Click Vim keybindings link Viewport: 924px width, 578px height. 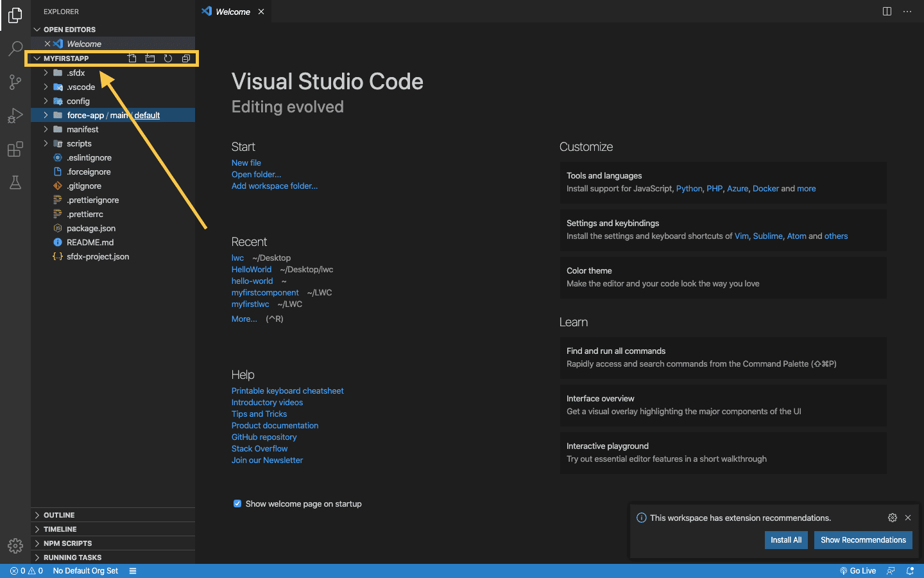[742, 236]
